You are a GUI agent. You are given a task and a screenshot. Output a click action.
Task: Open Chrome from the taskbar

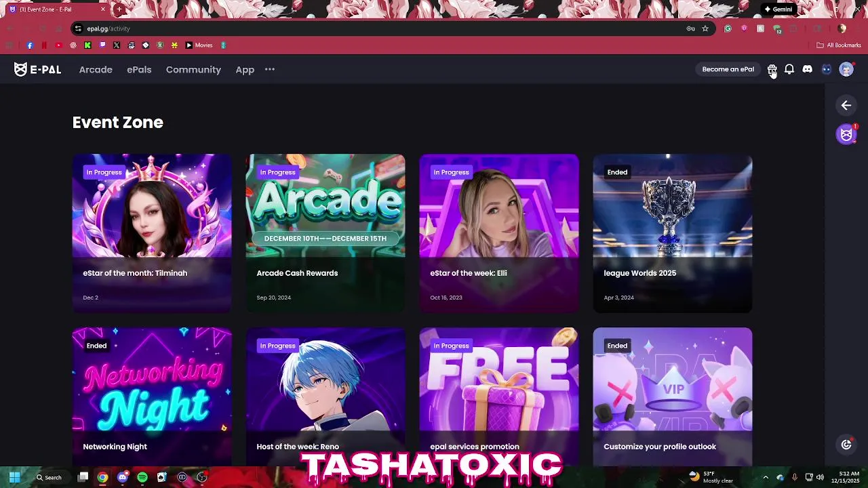(x=102, y=477)
